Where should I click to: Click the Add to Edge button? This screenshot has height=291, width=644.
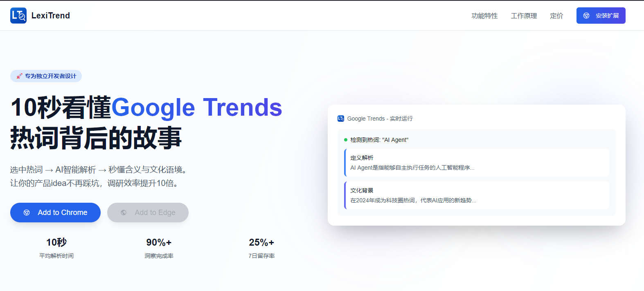point(148,213)
